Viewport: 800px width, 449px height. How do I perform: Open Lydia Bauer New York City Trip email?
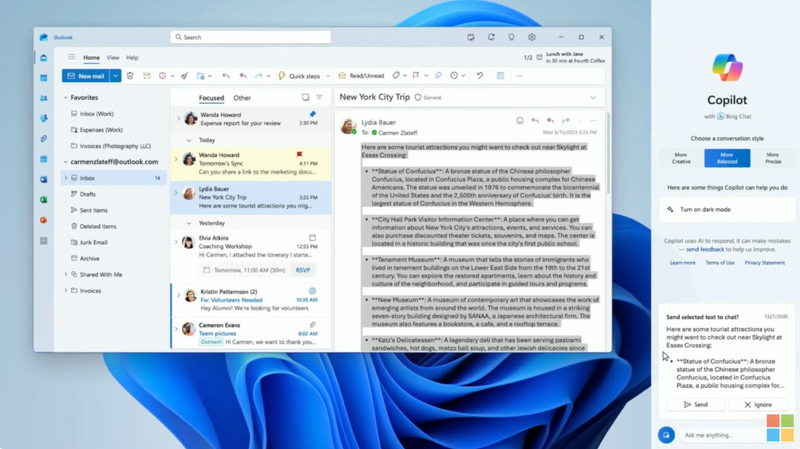(251, 197)
